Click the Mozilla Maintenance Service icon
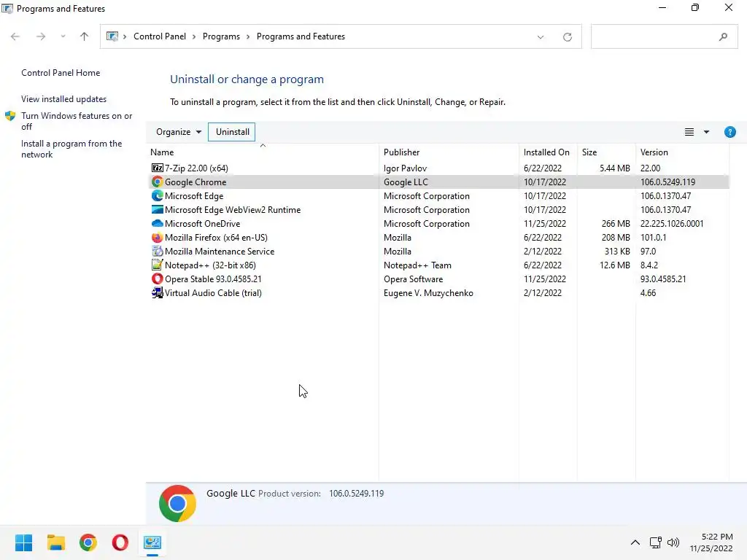This screenshot has height=560, width=747. coord(158,251)
